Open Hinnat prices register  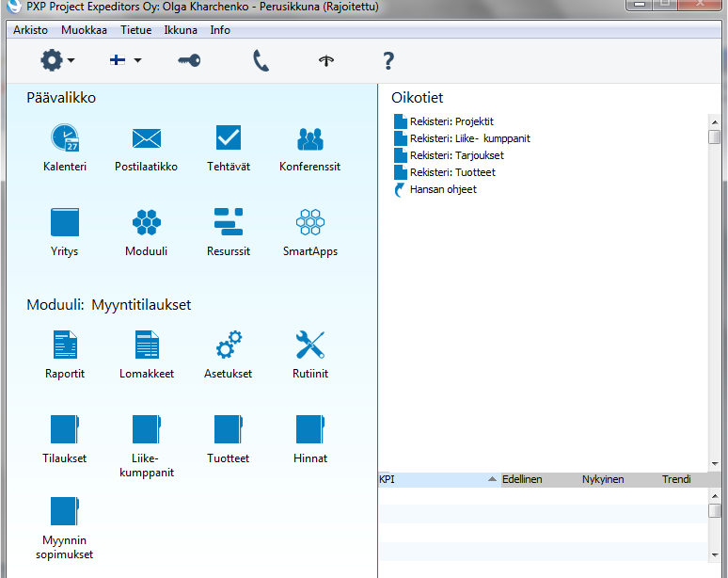pos(310,429)
